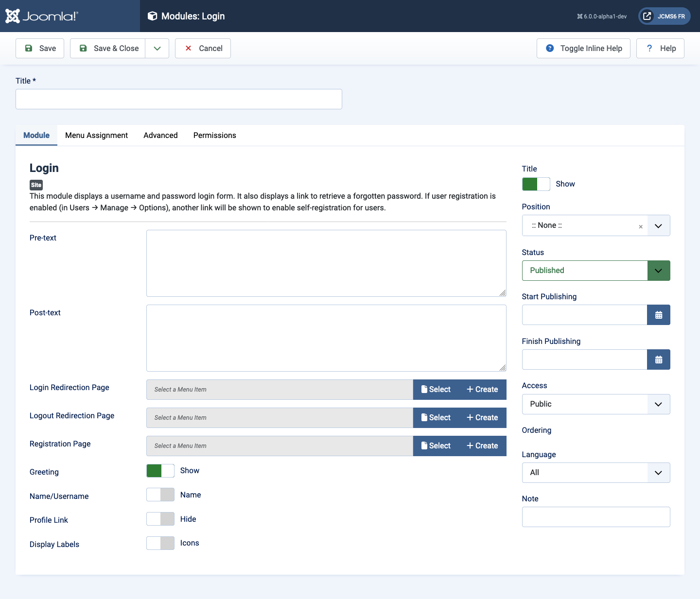700x599 pixels.
Task: Clear the Position selection with x icon
Action: click(x=641, y=226)
